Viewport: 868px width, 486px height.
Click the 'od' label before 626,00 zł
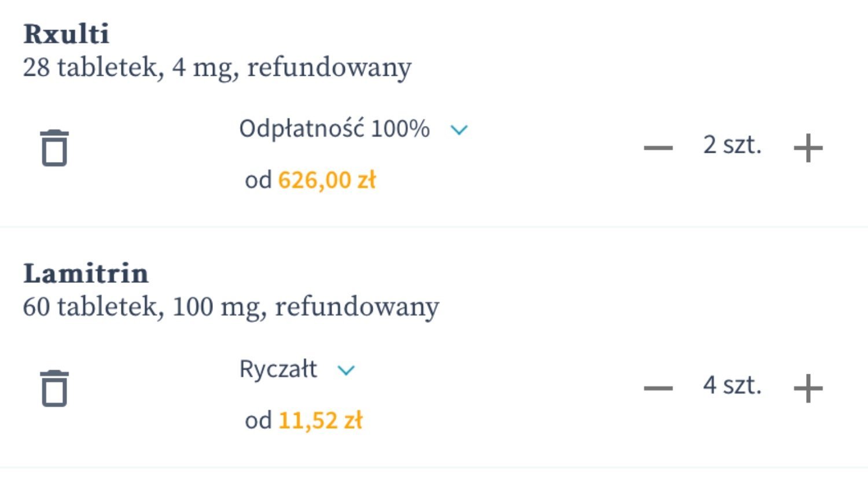(x=258, y=181)
